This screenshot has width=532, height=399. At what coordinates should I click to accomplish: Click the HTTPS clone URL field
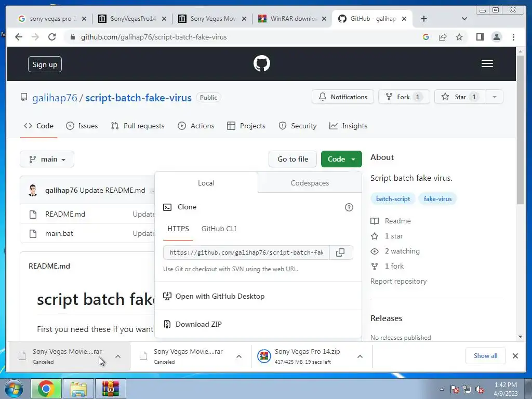pos(246,252)
